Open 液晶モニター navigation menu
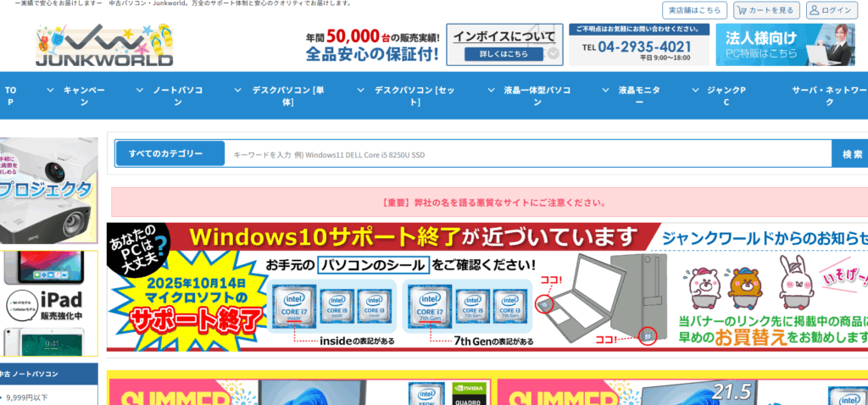Image resolution: width=868 pixels, height=405 pixels. (639, 96)
